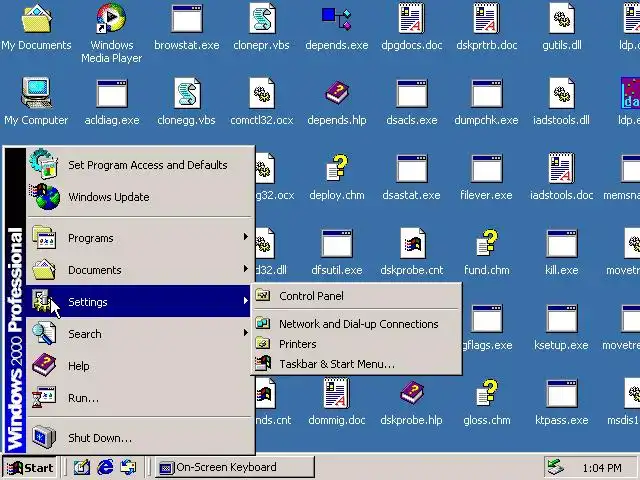
Task: Choose Set Program Access and Defaults
Action: (x=139, y=165)
